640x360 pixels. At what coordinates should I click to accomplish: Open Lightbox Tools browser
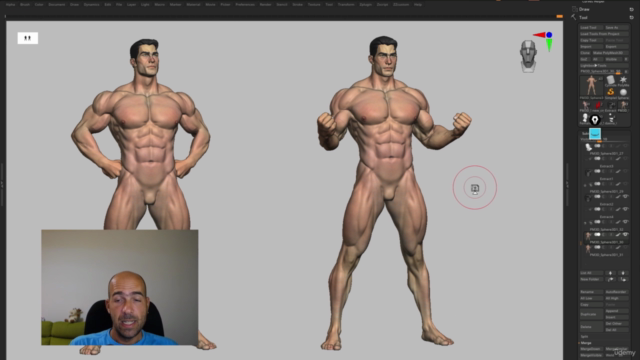604,65
